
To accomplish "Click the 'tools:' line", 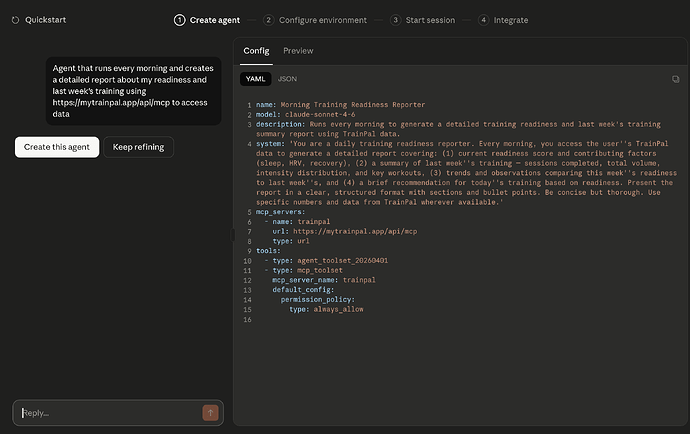I will coord(268,251).
